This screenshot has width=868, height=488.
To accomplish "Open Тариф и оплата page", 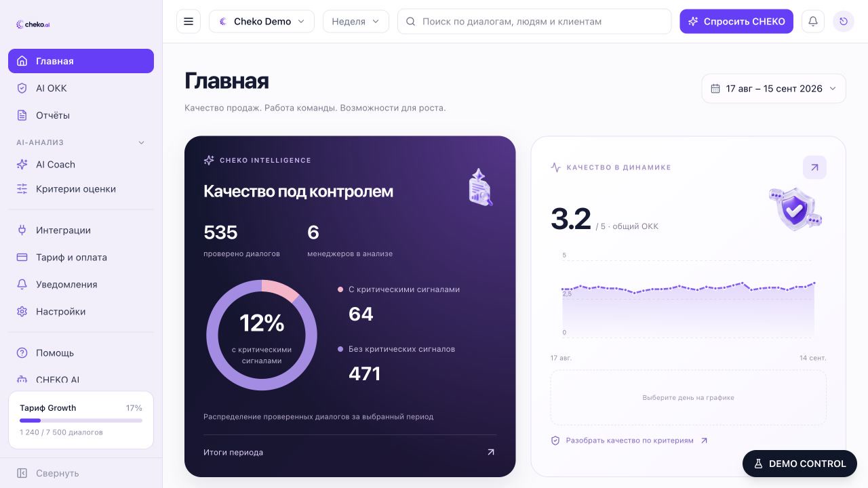I will coord(81,258).
